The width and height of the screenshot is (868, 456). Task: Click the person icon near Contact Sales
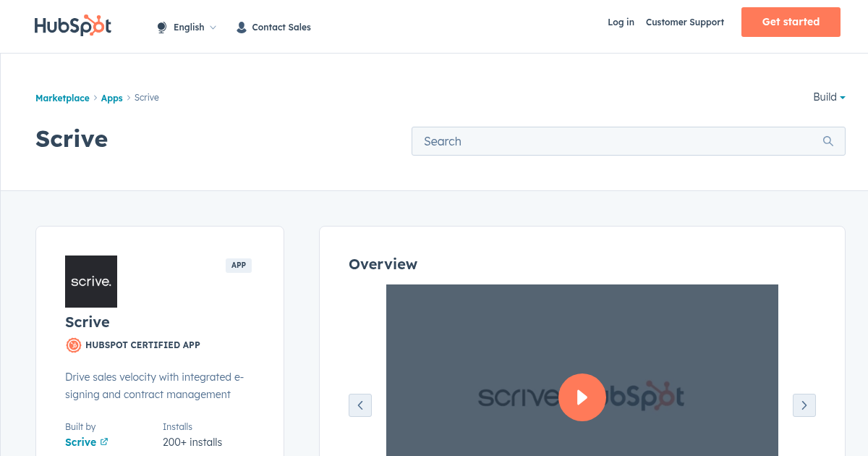click(241, 27)
